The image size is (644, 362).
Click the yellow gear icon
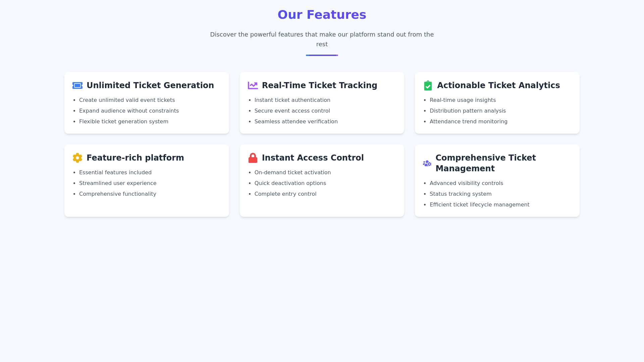coord(77,158)
